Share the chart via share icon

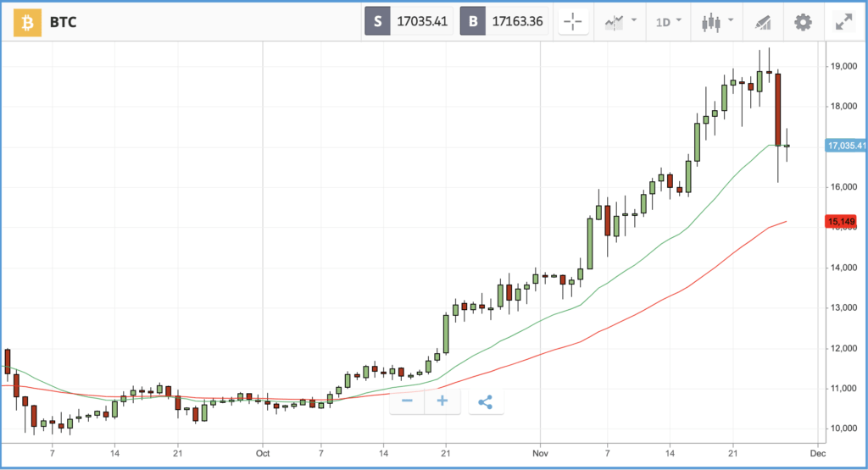tap(486, 401)
